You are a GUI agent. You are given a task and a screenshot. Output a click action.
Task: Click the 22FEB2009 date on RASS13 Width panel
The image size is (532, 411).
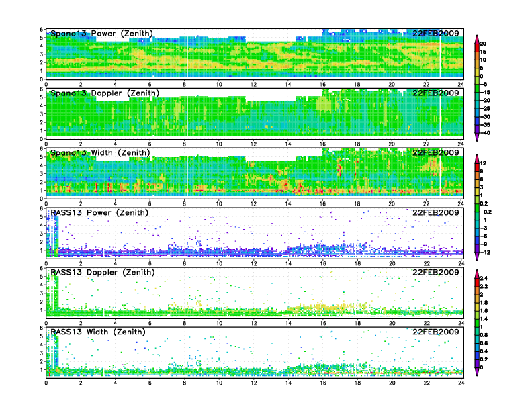click(x=436, y=332)
